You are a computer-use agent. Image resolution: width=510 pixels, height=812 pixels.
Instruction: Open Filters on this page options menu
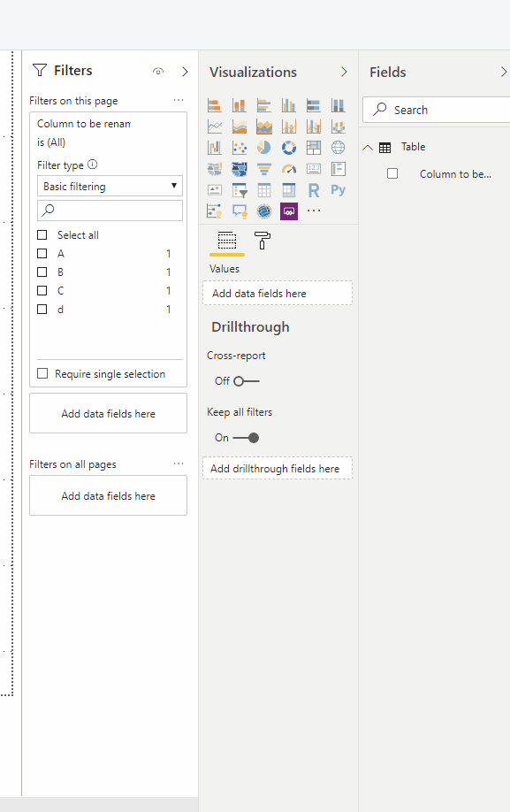179,100
